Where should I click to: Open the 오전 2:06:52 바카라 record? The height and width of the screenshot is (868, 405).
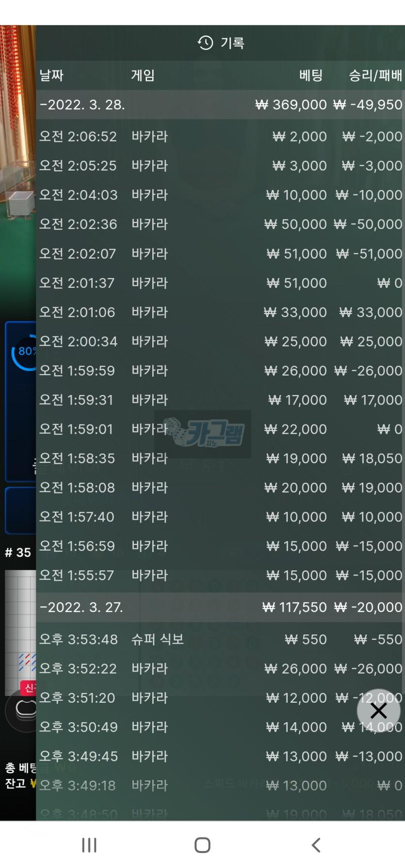click(x=220, y=137)
